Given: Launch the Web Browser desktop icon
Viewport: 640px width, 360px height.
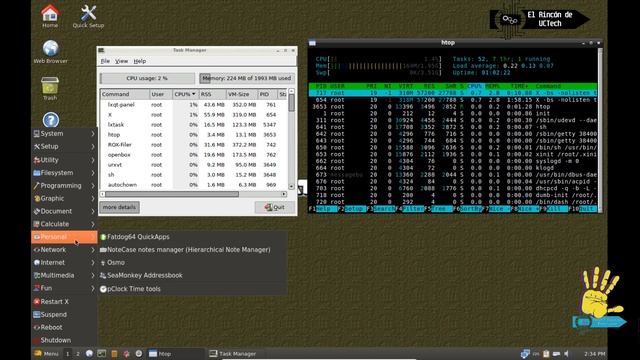Looking at the screenshot, I should pyautogui.click(x=51, y=52).
